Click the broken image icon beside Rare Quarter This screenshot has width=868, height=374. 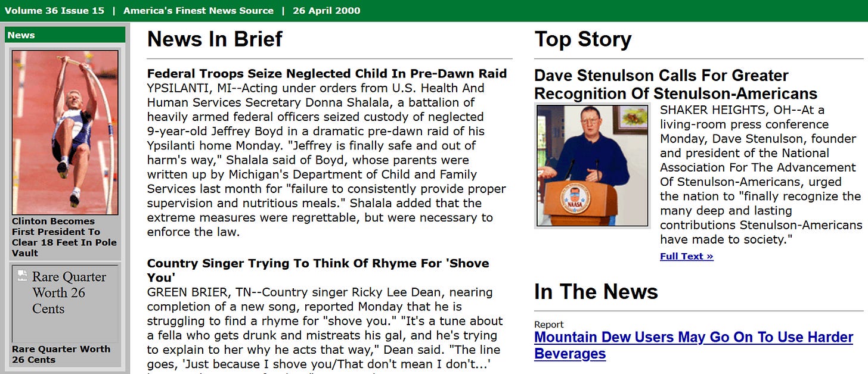tap(23, 275)
